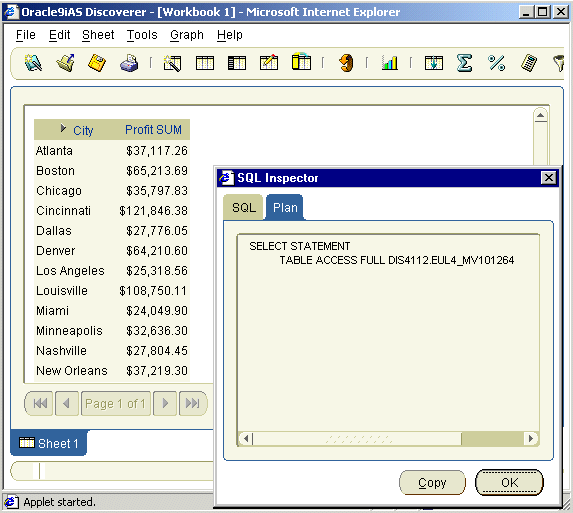Click the Copy button
The width and height of the screenshot is (573, 513).
coord(432,483)
